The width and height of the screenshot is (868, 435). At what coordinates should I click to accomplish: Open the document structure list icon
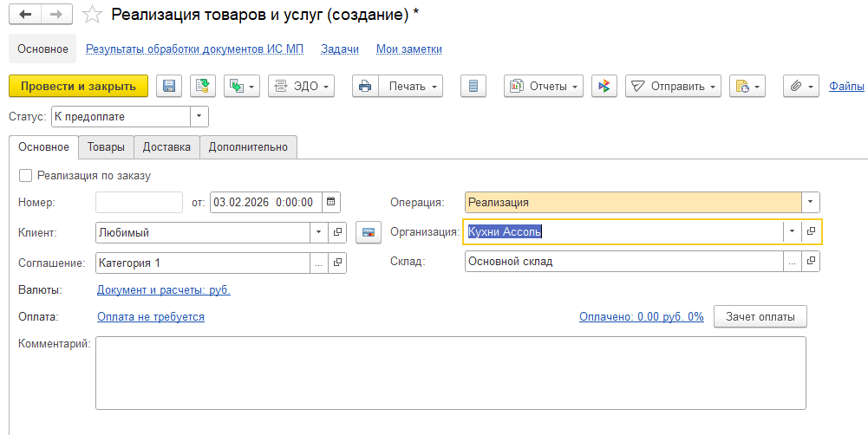pyautogui.click(x=473, y=86)
